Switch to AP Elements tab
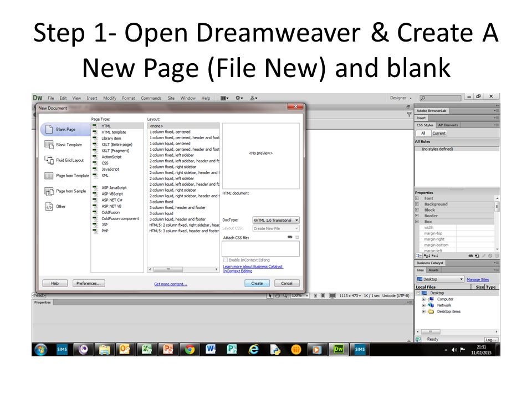The image size is (532, 399). click(x=448, y=125)
